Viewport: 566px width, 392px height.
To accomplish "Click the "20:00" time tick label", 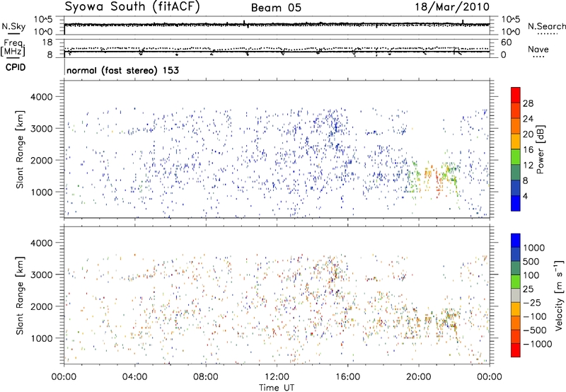I will pos(418,377).
